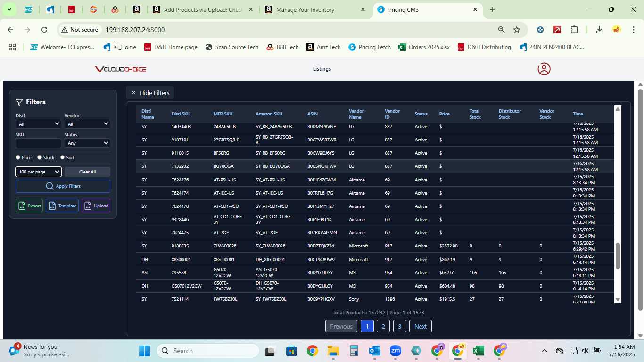
Task: Open the Listings menu item
Action: pyautogui.click(x=322, y=69)
